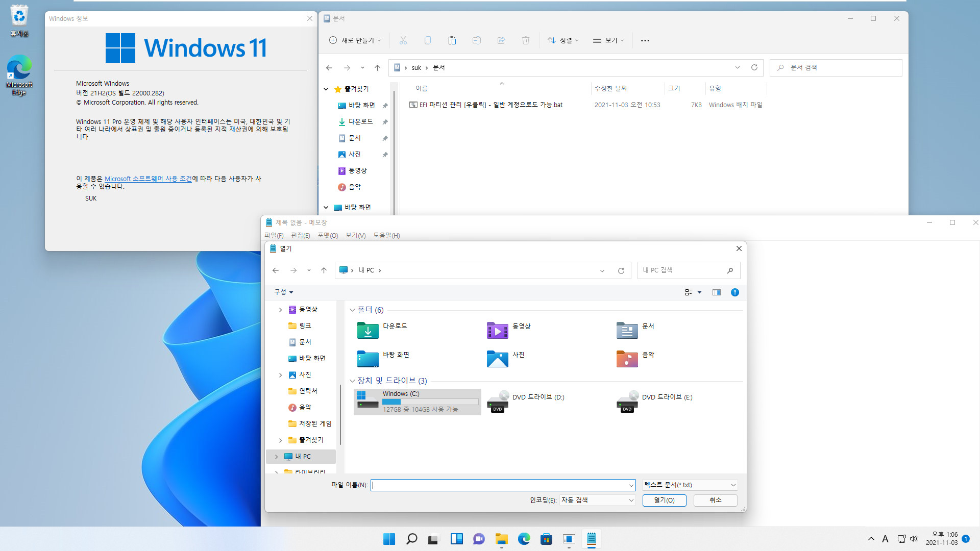Image resolution: width=980 pixels, height=551 pixels.
Task: Open the Microsoft 소프트웨어 사용 조건 link
Action: point(148,179)
